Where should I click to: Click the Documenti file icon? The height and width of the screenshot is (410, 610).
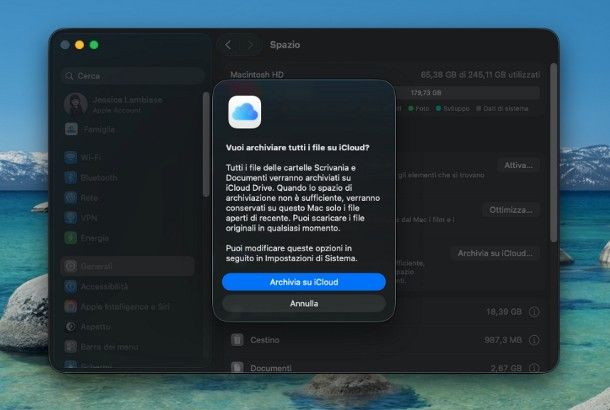(237, 367)
